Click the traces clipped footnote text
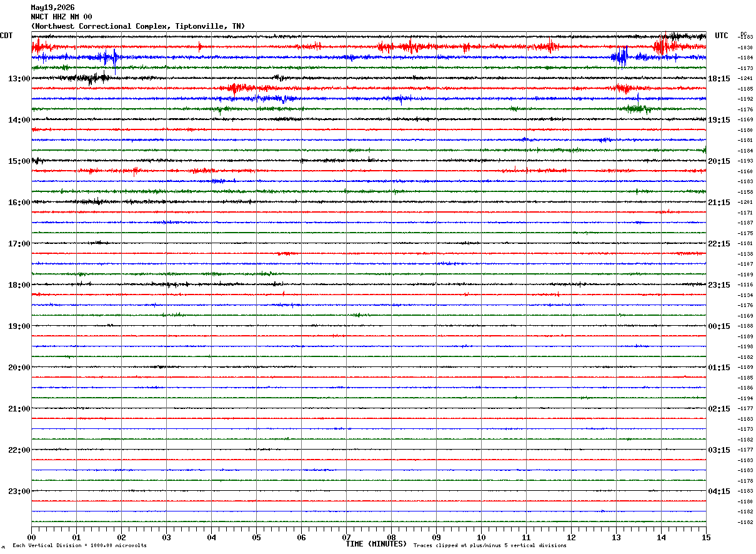 490,546
